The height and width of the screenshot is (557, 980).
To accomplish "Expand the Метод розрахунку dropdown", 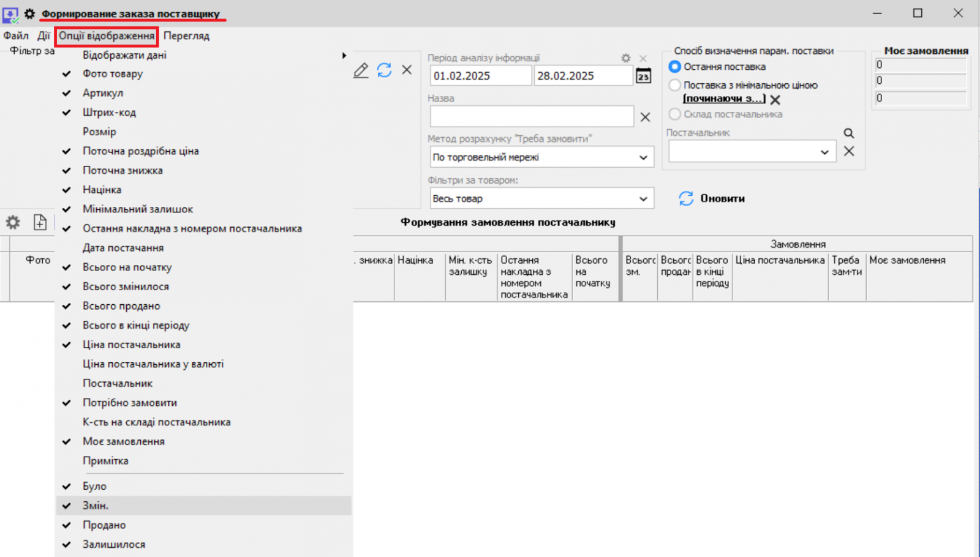I will click(643, 157).
